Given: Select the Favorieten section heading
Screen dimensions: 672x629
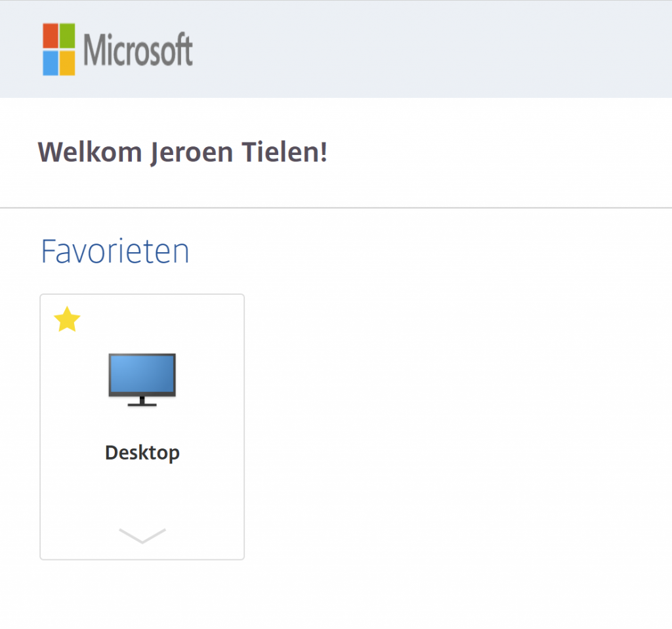Looking at the screenshot, I should [x=115, y=251].
